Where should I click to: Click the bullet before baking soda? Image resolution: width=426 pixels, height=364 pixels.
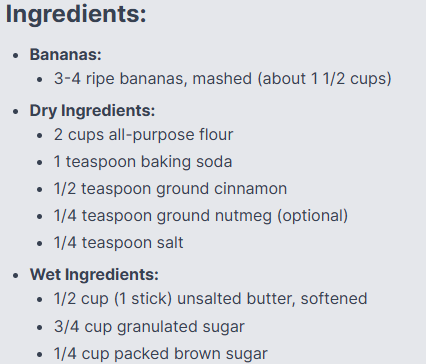(40, 163)
